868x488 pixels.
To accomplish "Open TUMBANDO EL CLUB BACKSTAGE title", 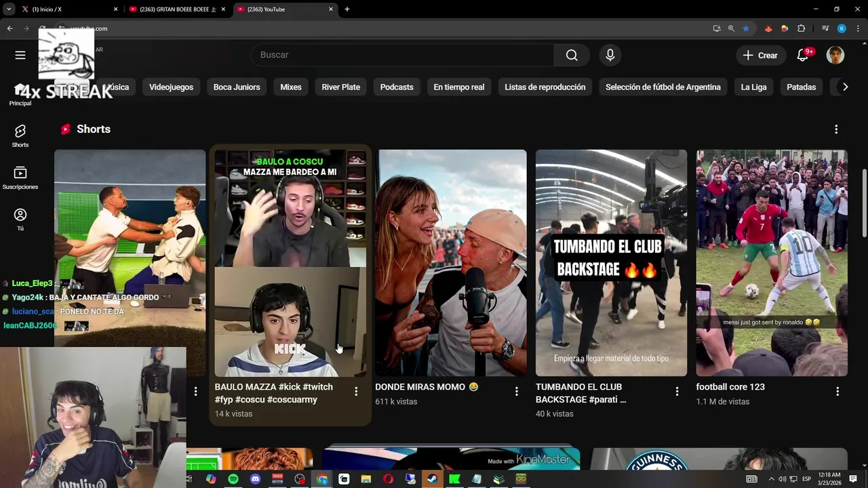I will click(580, 393).
